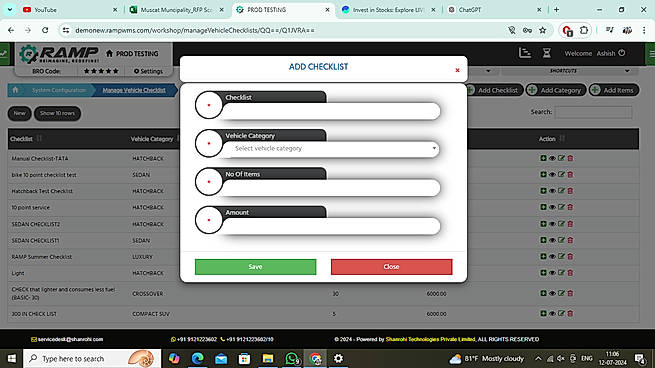View the RAMP Summer Checklist row
655x368 pixels.
pyautogui.click(x=552, y=256)
